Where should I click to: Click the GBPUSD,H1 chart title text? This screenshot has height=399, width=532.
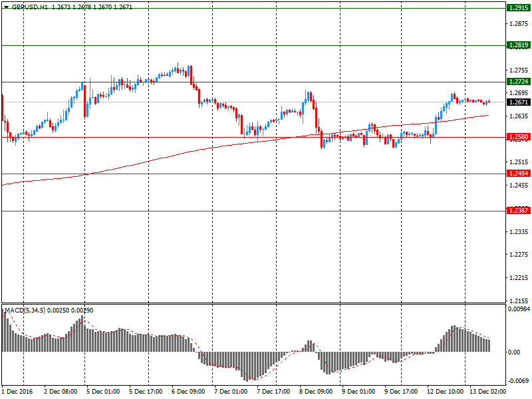coord(30,7)
